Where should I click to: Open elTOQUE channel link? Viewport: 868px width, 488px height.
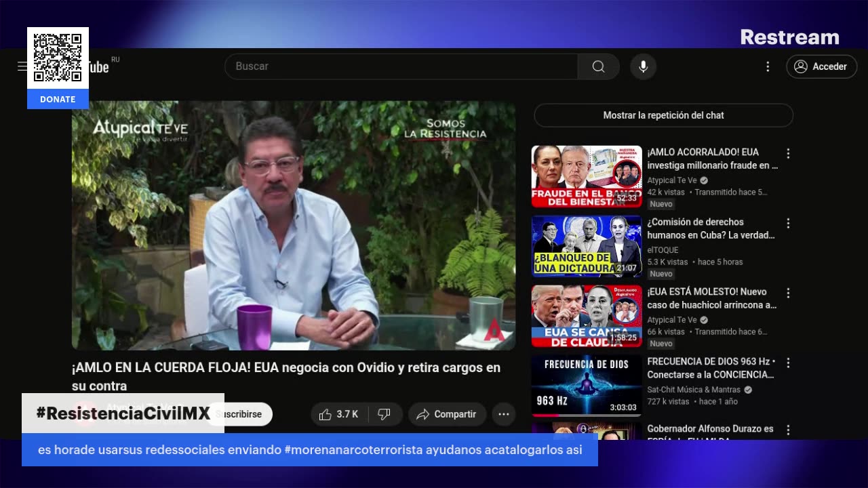click(x=663, y=250)
